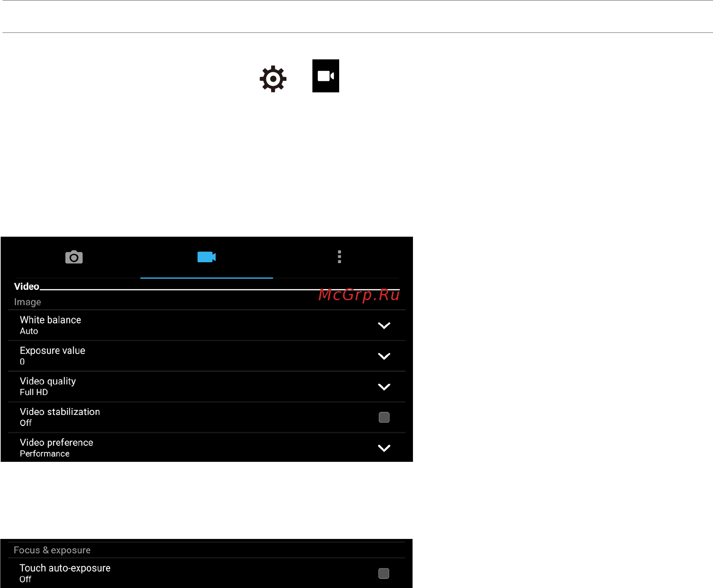Click the Video section heading
Image resolution: width=713 pixels, height=588 pixels.
(26, 286)
